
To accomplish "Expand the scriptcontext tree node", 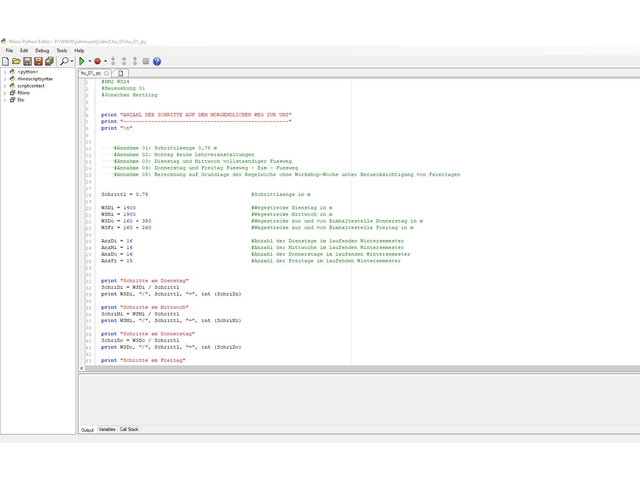I will click(5, 86).
